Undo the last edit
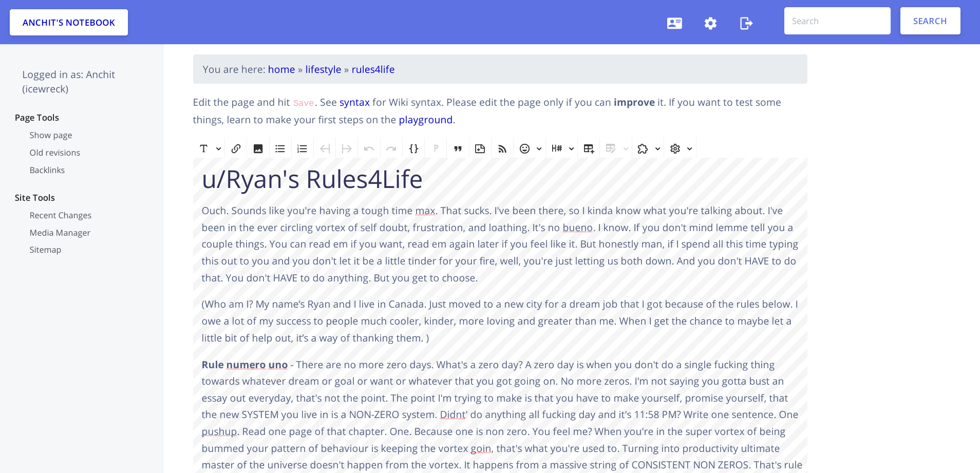 click(x=369, y=148)
